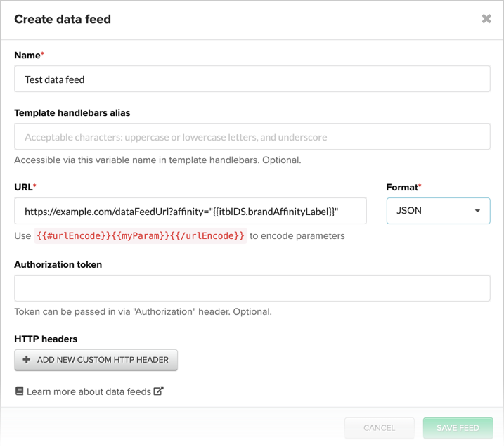Save the feed with SAVE FEED
This screenshot has height=447, width=504.
pos(458,428)
